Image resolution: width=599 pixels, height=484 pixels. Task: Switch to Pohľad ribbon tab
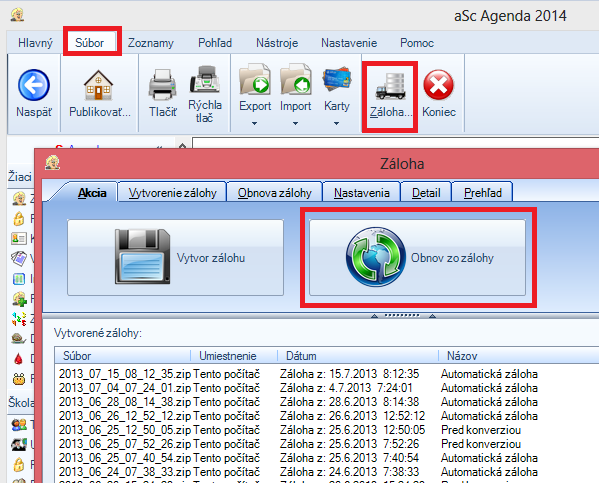click(x=215, y=43)
